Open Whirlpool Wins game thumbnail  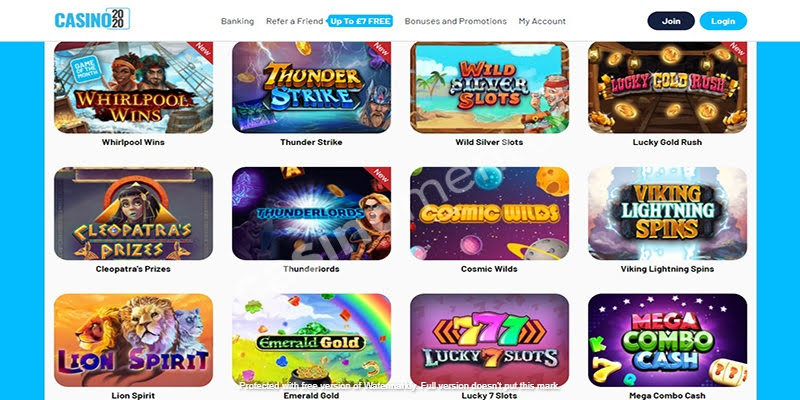[x=133, y=87]
